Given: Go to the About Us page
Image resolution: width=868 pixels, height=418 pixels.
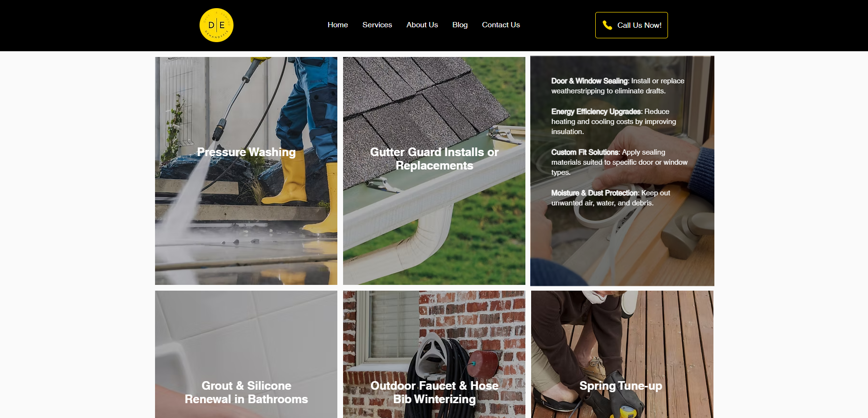Looking at the screenshot, I should point(422,25).
